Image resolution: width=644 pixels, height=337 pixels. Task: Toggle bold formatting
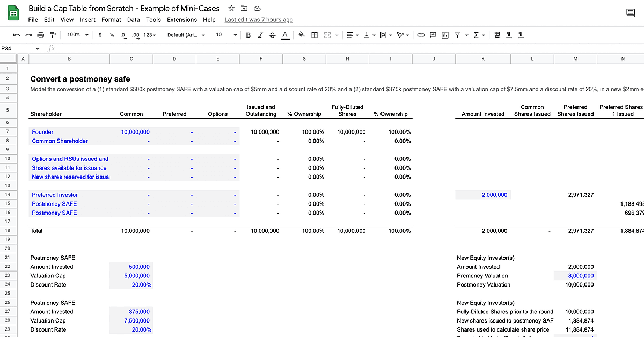pyautogui.click(x=248, y=35)
